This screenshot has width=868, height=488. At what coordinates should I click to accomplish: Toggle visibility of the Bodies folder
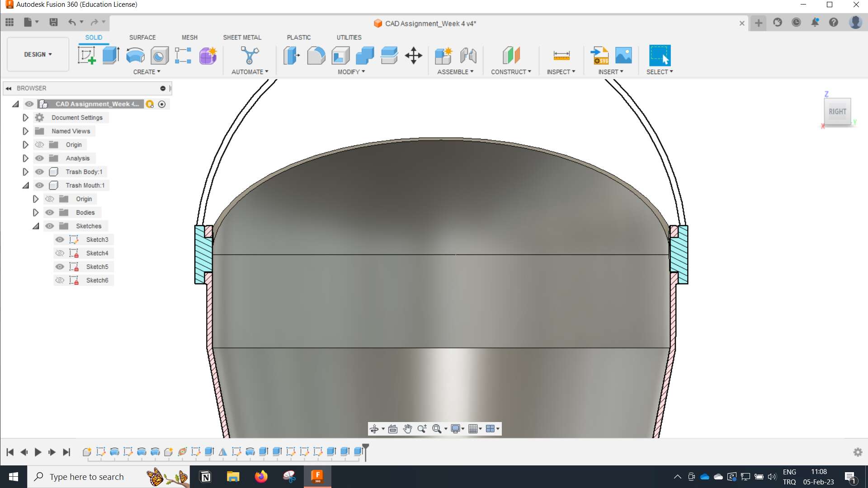pos(50,212)
